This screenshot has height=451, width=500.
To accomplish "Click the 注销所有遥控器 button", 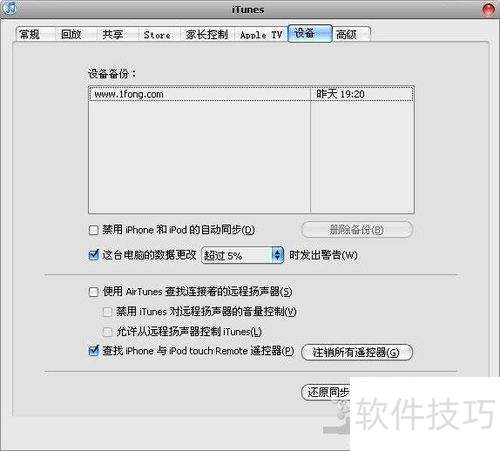I will click(x=357, y=352).
